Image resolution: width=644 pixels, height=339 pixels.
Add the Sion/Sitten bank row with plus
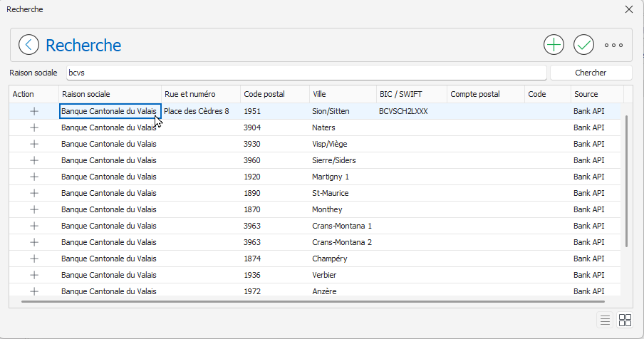tap(34, 111)
